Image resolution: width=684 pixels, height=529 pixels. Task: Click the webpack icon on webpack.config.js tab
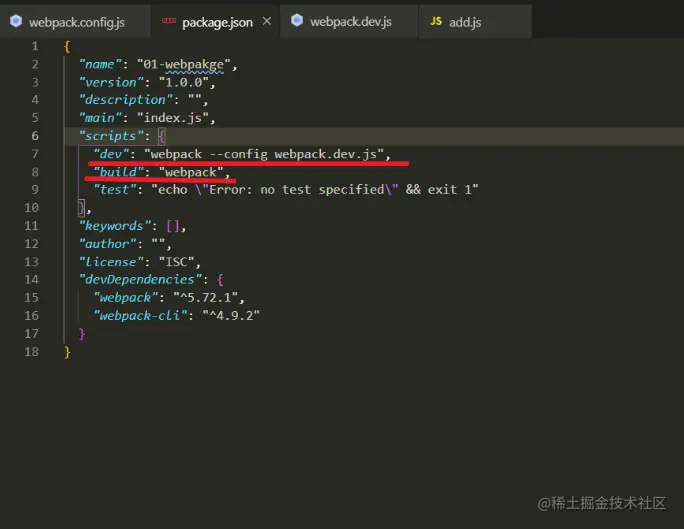tap(16, 21)
